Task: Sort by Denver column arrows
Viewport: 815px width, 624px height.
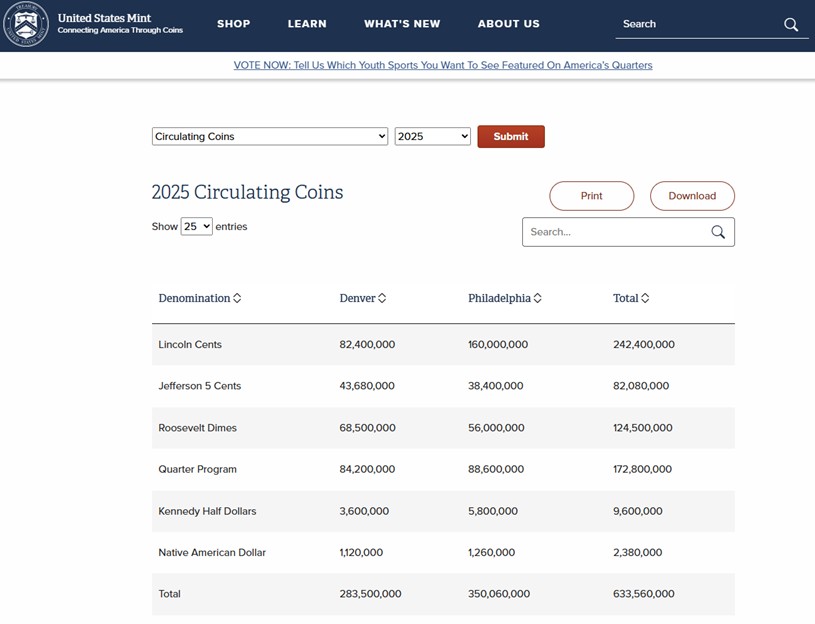Action: (382, 298)
